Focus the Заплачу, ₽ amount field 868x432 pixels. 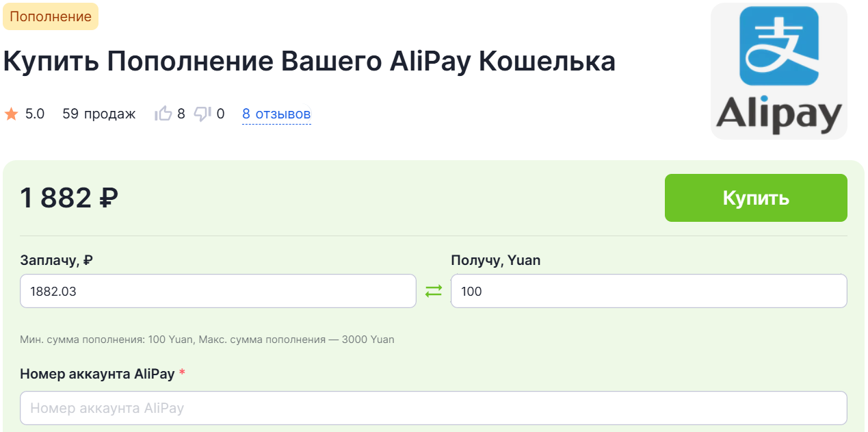(218, 291)
